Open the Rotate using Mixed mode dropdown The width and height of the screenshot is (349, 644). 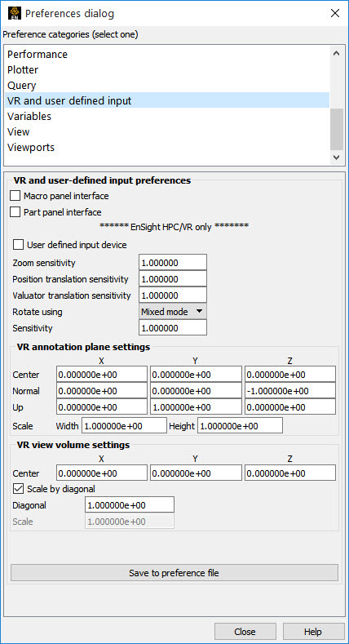[173, 312]
